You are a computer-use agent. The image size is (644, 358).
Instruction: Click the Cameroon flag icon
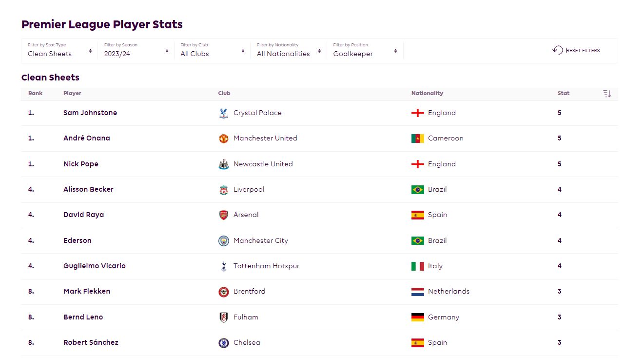(x=417, y=139)
